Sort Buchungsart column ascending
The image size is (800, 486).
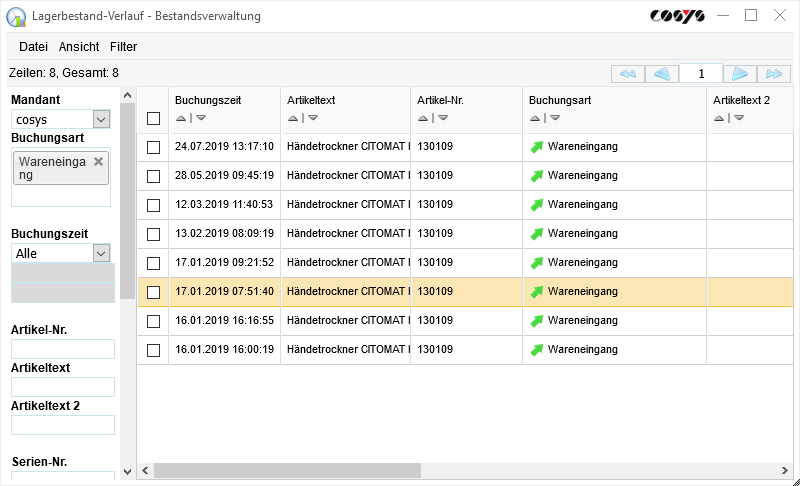(534, 118)
